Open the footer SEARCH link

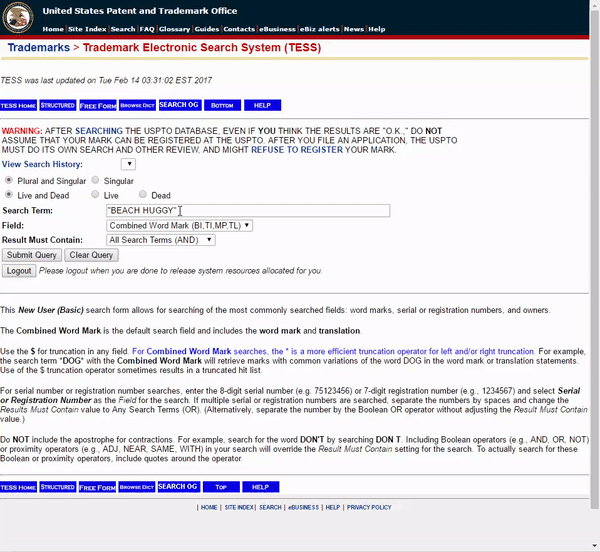pos(270,507)
